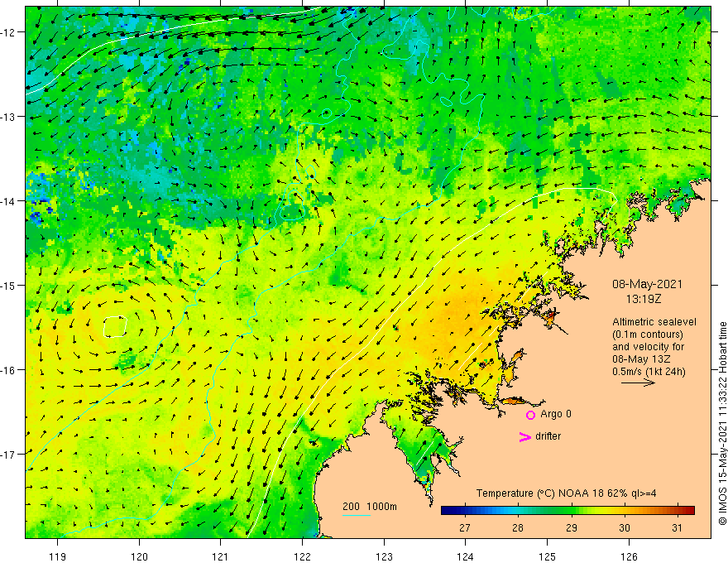Click the IMOS copyright vertical text
The image size is (728, 563).
(722, 423)
